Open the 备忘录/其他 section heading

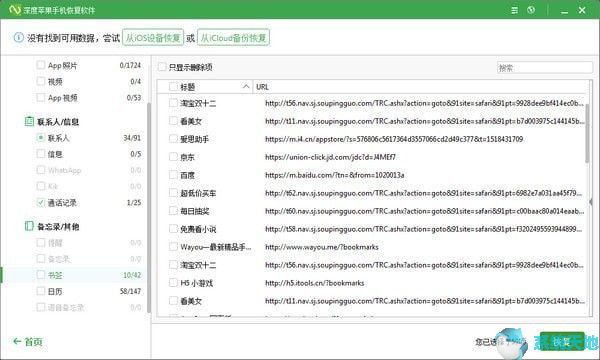58,226
